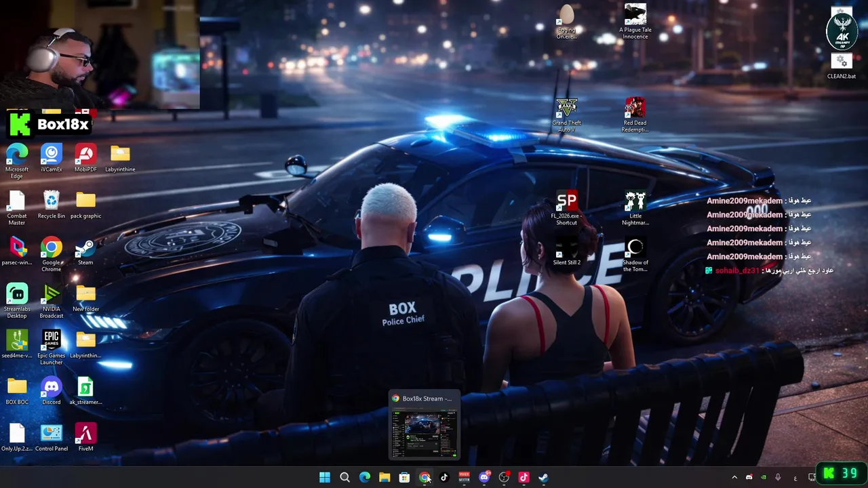Open Google Chrome from the desktop
The image size is (868, 488).
(52, 254)
